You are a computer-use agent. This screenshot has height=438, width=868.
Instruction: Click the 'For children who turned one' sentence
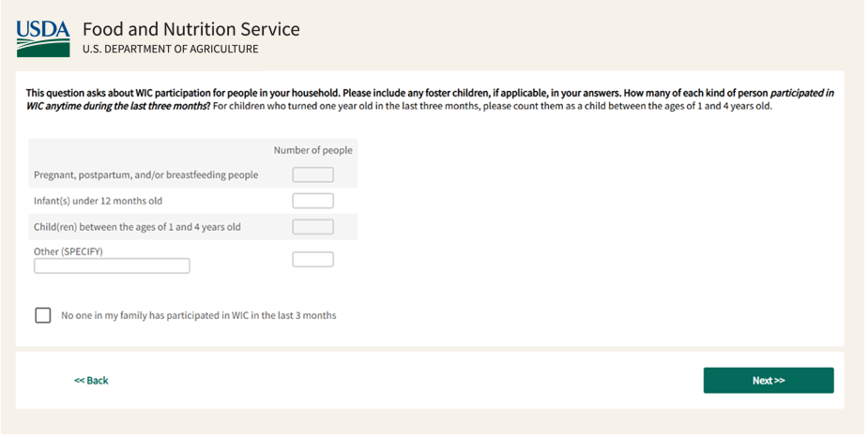(x=488, y=106)
